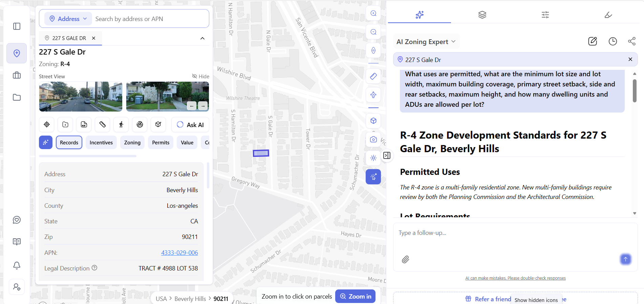Click the locate target icon in parcel toolbar
This screenshot has width=644, height=304.
tap(47, 125)
